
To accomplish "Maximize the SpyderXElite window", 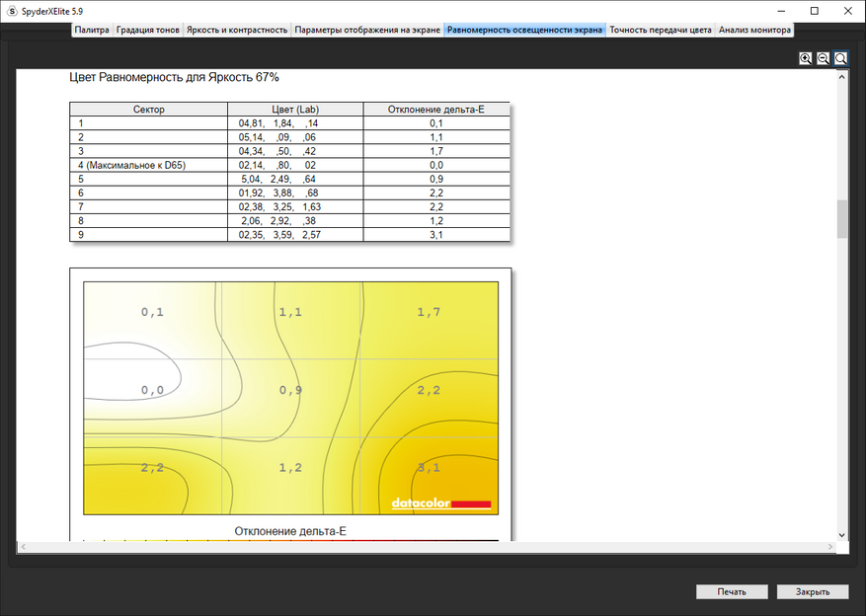I will [814, 11].
